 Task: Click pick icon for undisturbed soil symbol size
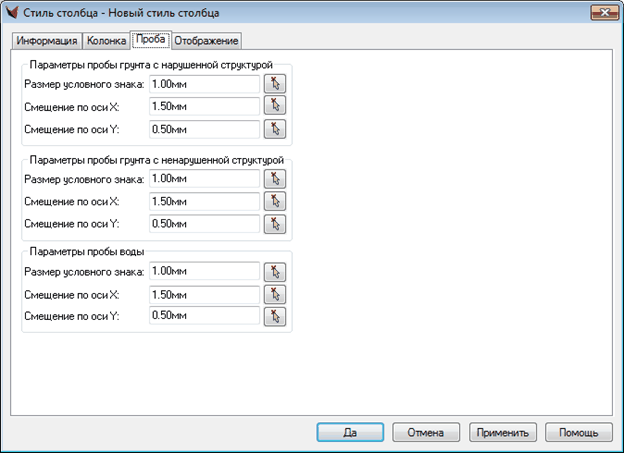click(x=275, y=178)
